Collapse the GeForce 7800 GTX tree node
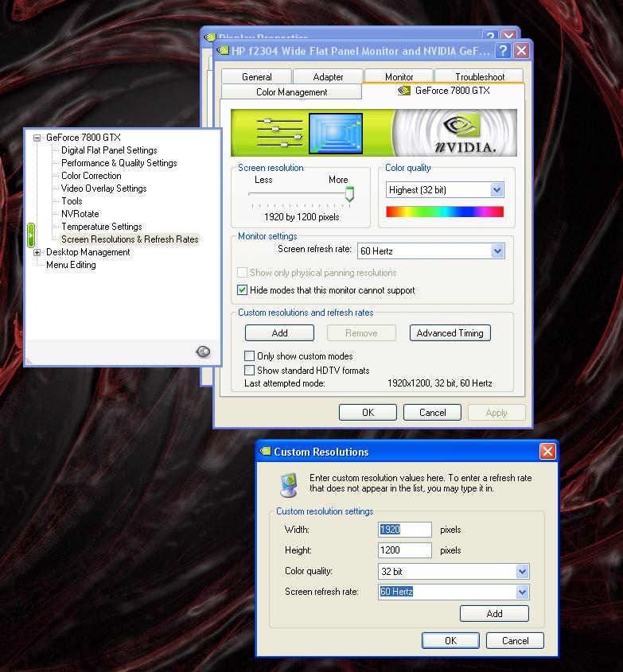 click(x=37, y=138)
